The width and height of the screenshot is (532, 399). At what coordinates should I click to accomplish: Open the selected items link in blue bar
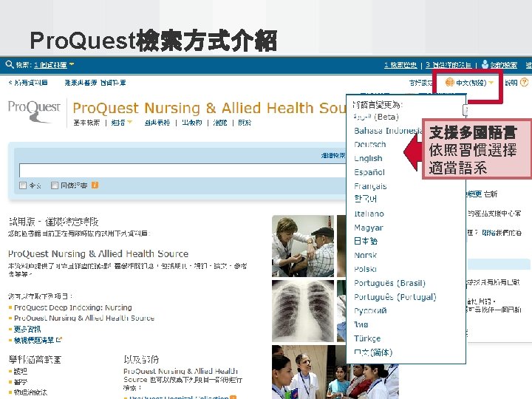(x=449, y=65)
